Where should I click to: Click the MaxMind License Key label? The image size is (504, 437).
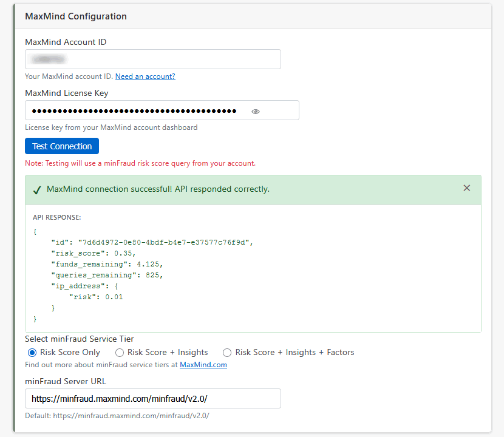pyautogui.click(x=67, y=93)
